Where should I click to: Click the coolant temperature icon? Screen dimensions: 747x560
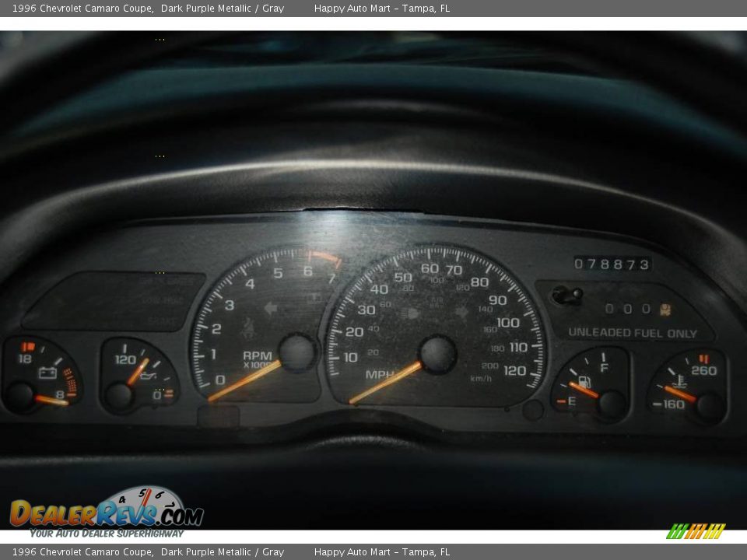[x=682, y=381]
